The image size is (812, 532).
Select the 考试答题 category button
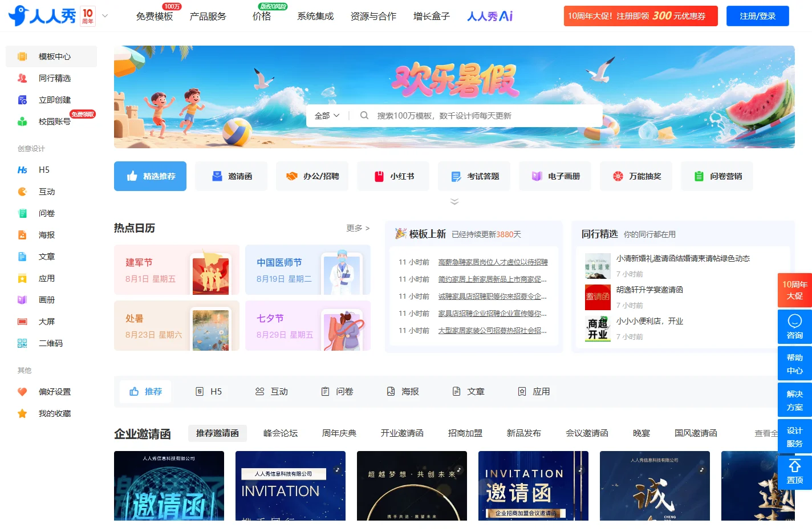474,176
